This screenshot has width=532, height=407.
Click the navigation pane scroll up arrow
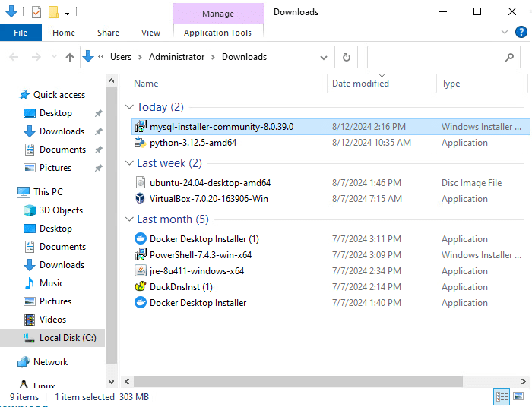tap(111, 80)
